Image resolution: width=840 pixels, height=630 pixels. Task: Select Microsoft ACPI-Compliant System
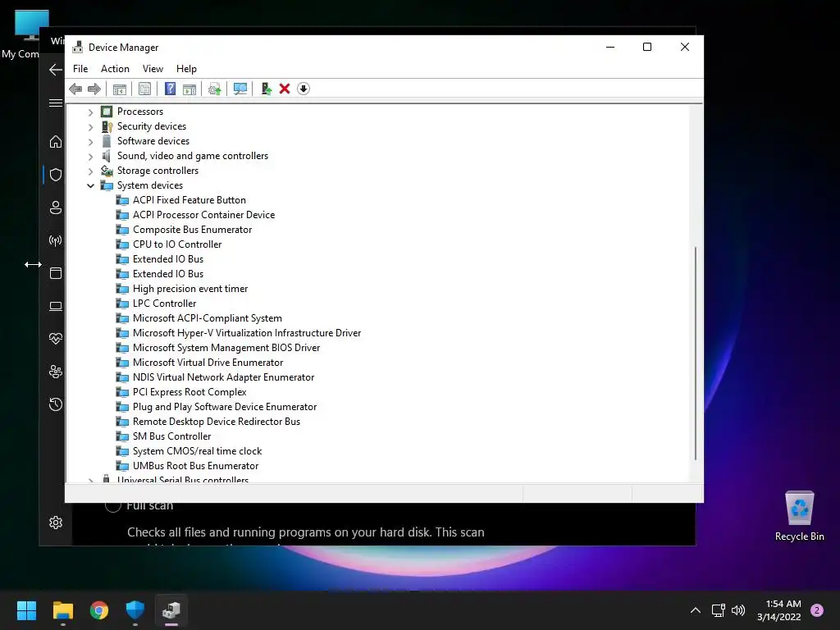click(208, 318)
